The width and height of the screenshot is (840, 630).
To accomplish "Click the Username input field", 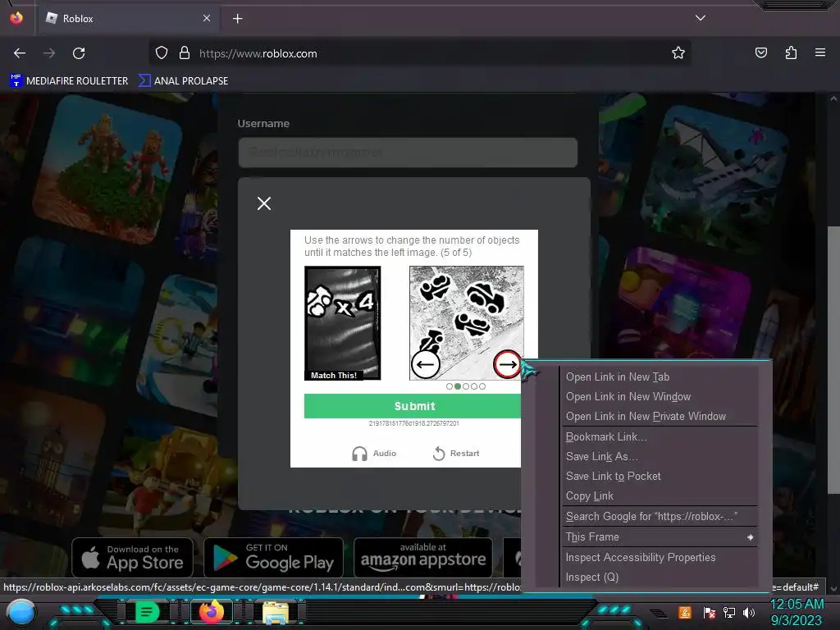I will coord(408,153).
